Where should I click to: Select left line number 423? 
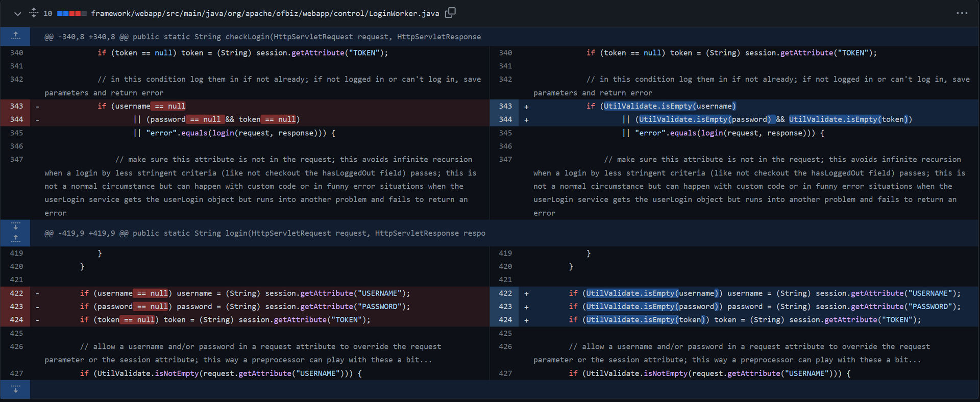(16, 307)
